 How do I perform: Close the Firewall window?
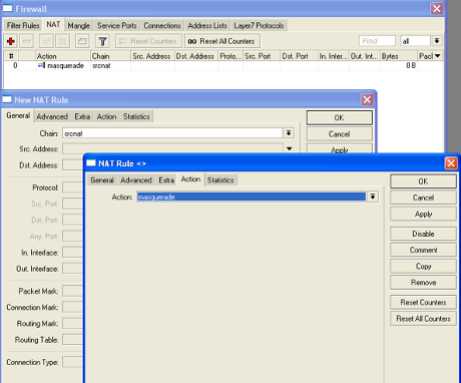[436, 8]
